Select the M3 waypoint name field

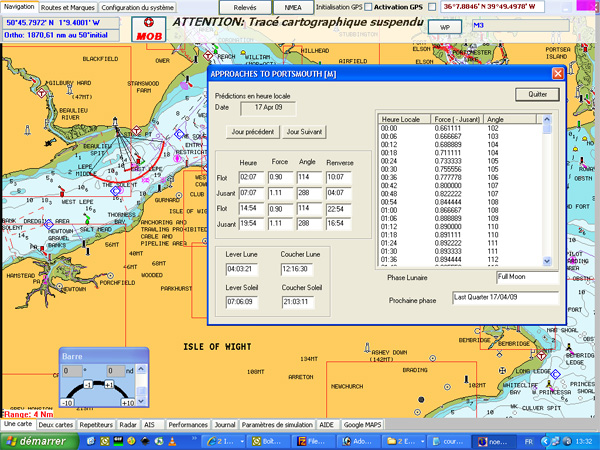click(520, 26)
